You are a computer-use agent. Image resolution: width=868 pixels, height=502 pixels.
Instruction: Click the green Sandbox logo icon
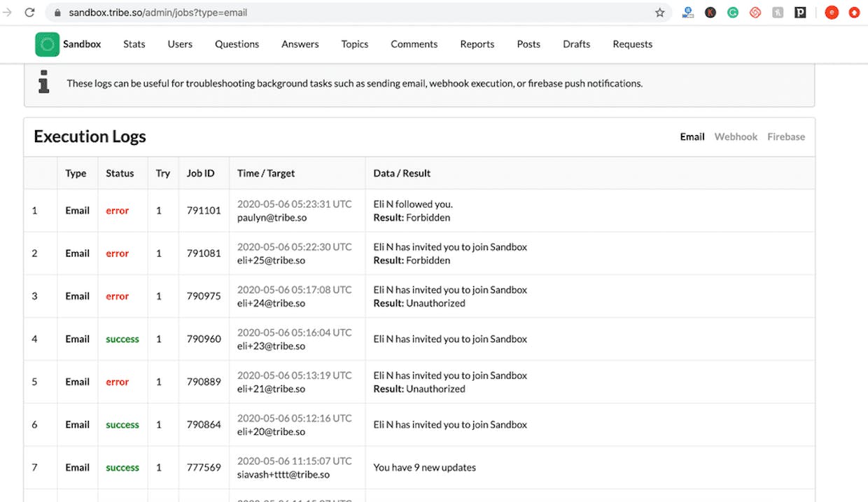point(47,44)
